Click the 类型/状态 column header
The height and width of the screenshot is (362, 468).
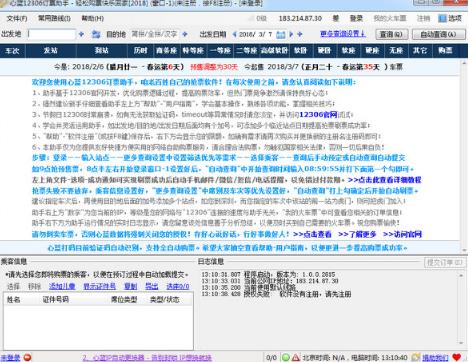165,299
